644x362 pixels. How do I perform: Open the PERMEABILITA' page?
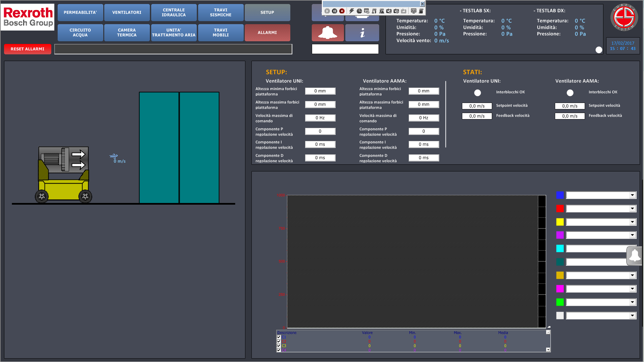pyautogui.click(x=80, y=12)
